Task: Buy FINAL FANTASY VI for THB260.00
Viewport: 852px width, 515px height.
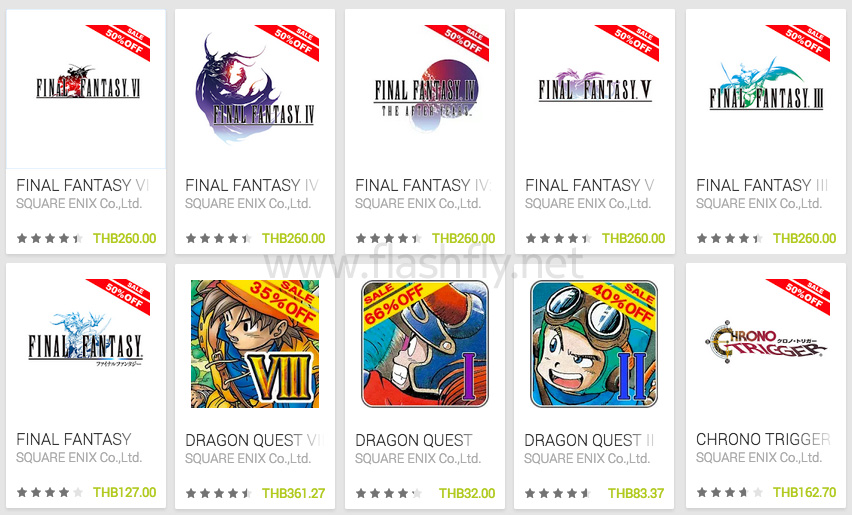Action: (x=124, y=238)
